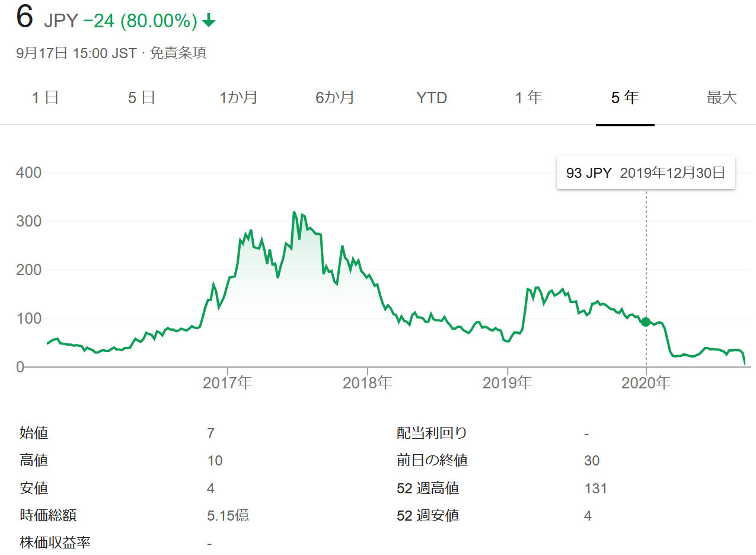Click the 2018年 x-axis label
Viewport: 756px width, 555px height.
point(368,383)
